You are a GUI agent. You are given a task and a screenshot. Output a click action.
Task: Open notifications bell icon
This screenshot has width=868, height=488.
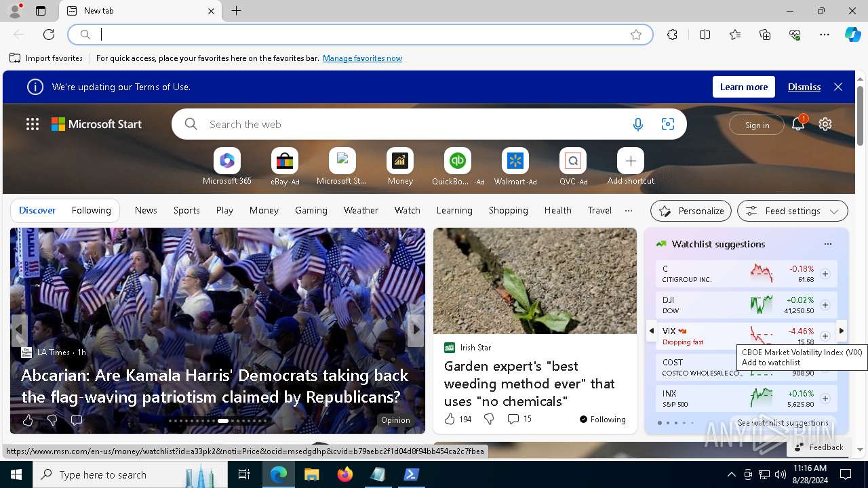[x=798, y=124]
